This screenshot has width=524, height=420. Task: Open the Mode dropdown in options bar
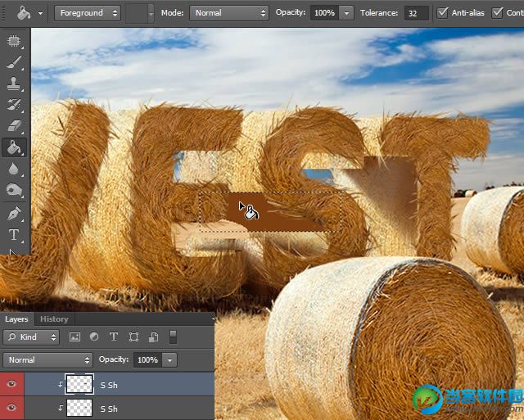(x=228, y=13)
